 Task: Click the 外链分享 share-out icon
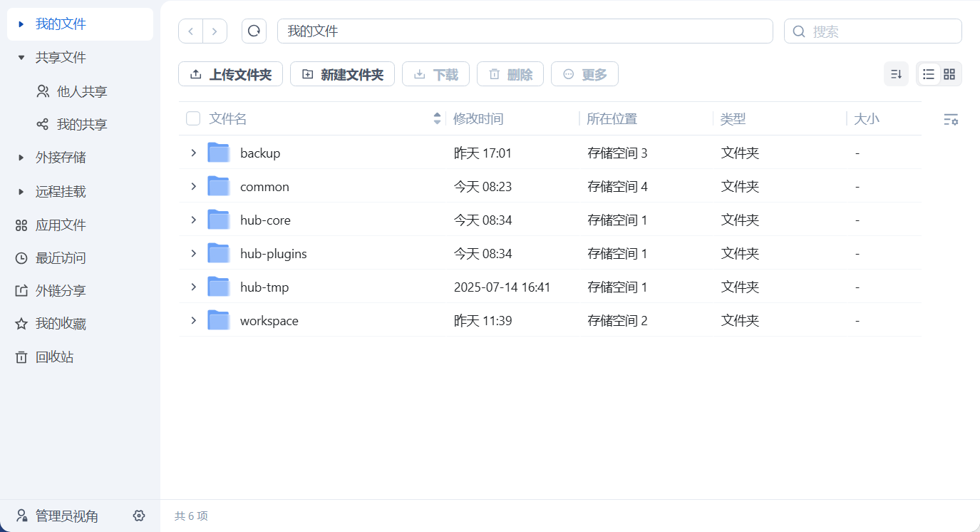[x=21, y=291]
